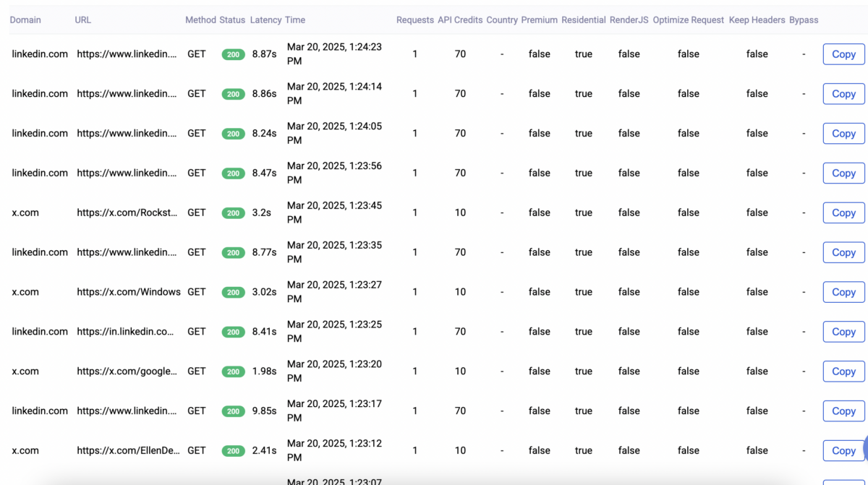Click the 8.77s latency value
Viewport: 868px width, 485px height.
[264, 252]
